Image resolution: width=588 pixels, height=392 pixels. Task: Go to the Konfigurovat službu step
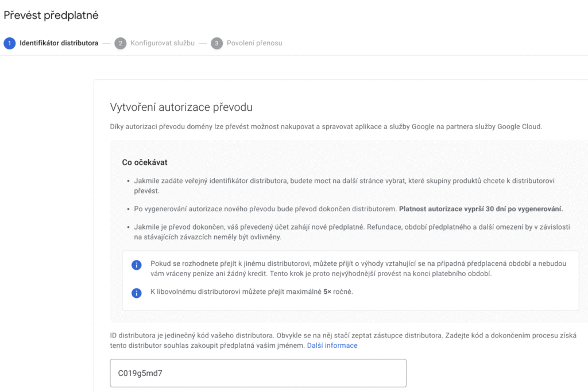pyautogui.click(x=163, y=43)
